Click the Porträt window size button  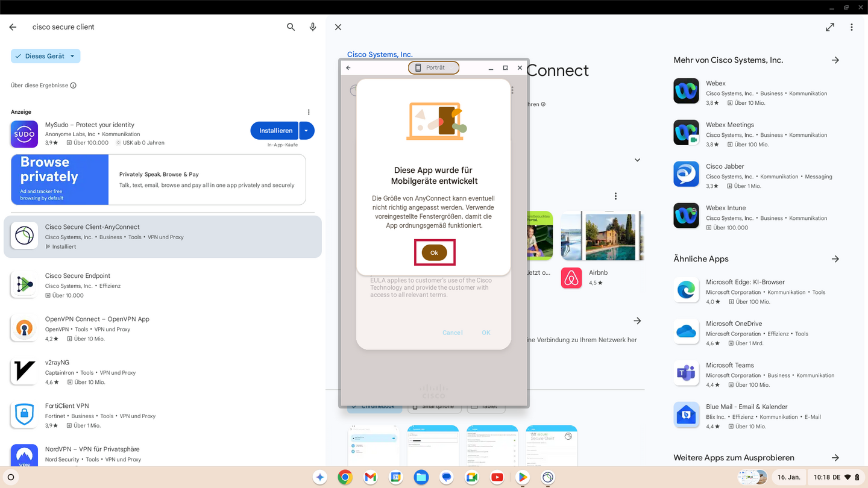433,68
